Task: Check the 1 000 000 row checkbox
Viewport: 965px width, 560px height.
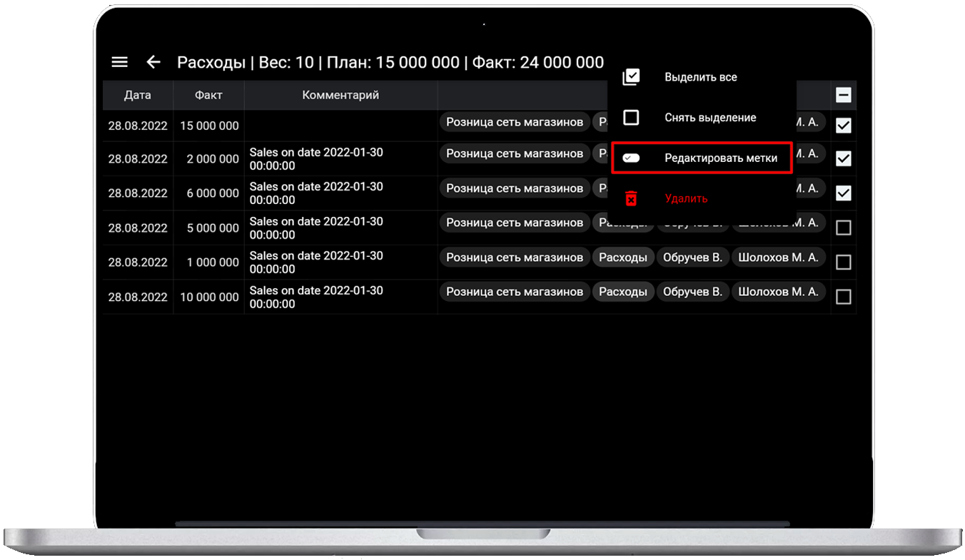Action: [x=843, y=263]
